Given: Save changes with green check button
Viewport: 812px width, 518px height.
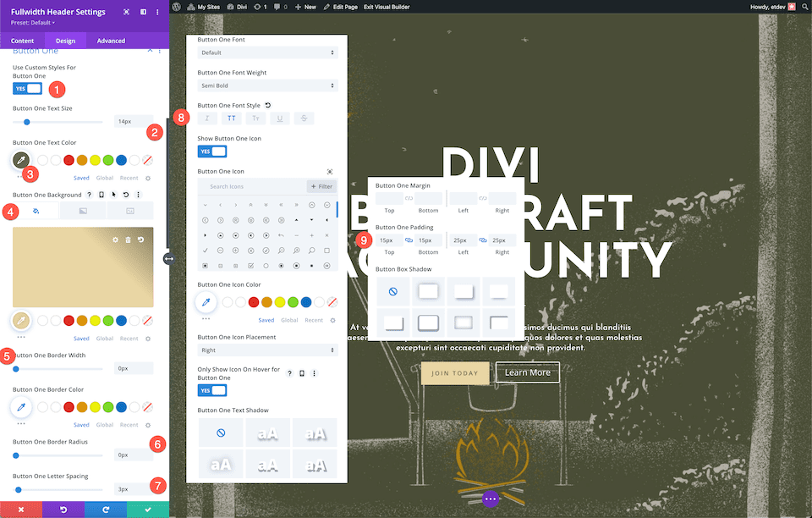Looking at the screenshot, I should click(148, 510).
